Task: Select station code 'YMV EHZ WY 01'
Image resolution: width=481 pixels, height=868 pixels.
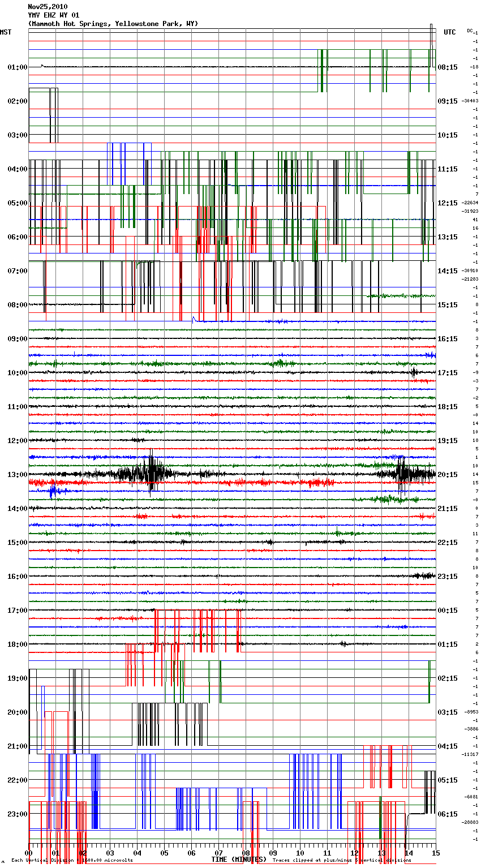Action: pyautogui.click(x=54, y=15)
